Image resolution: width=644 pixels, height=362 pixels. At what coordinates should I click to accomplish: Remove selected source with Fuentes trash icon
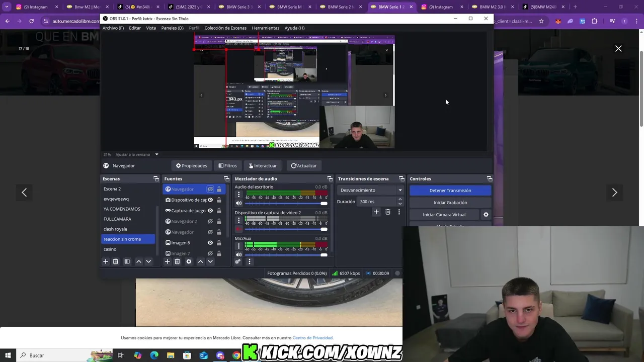(x=177, y=261)
